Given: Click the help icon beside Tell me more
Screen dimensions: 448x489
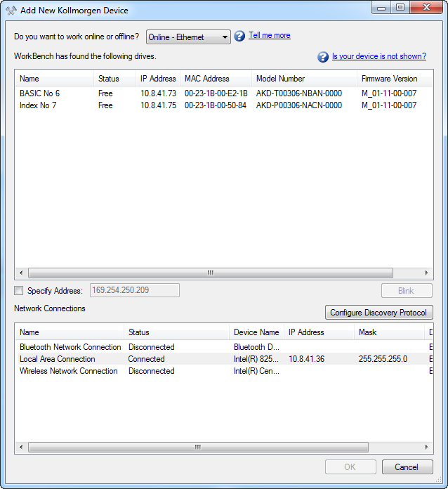Looking at the screenshot, I should click(x=239, y=36).
